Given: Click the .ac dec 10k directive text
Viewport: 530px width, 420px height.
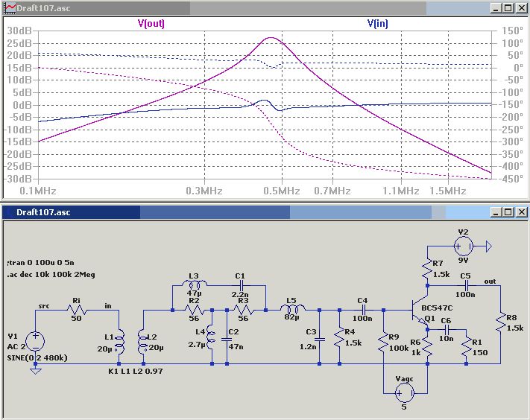Looking at the screenshot, I should pos(51,274).
